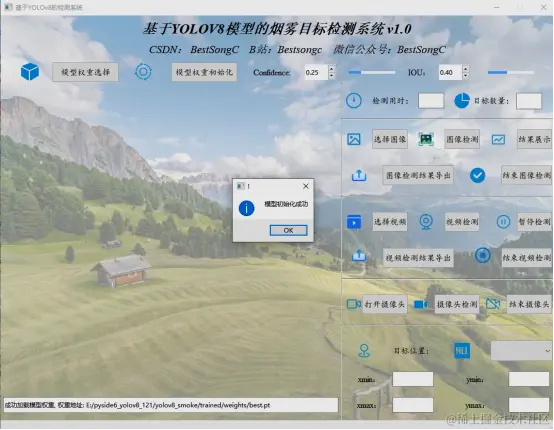
Task: Export via 视频检测结果导出 button
Action: (x=418, y=258)
